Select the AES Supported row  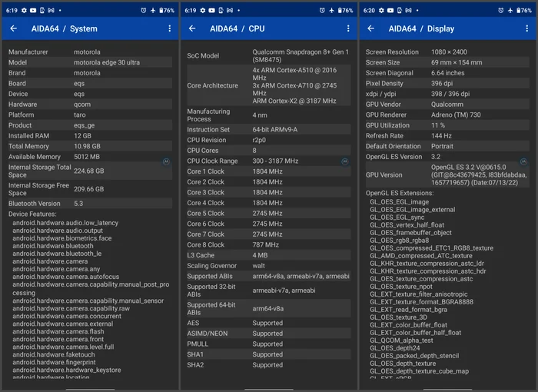269,323
